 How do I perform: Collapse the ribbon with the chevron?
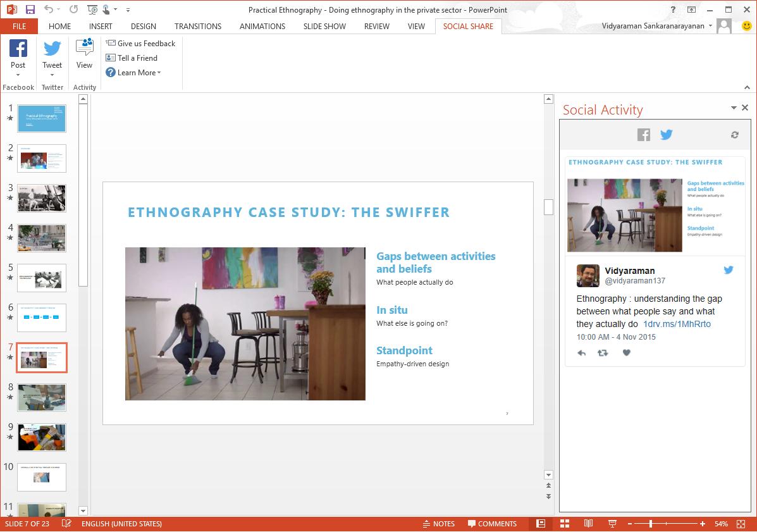click(747, 87)
